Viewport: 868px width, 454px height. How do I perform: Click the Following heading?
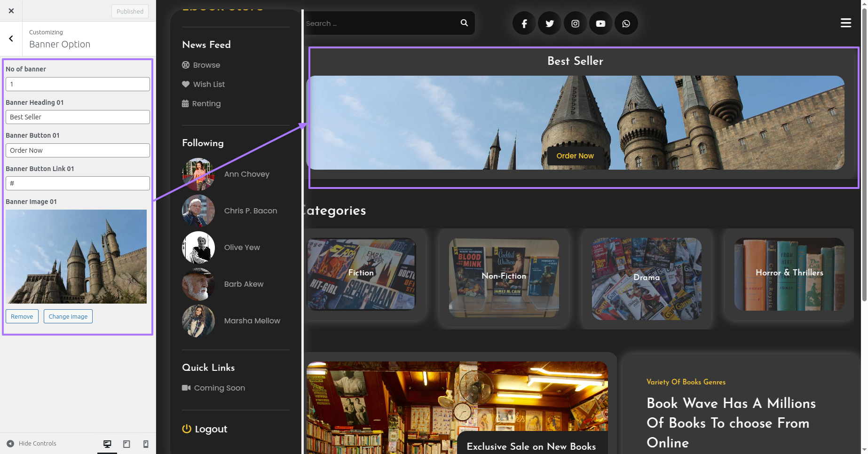(x=203, y=143)
